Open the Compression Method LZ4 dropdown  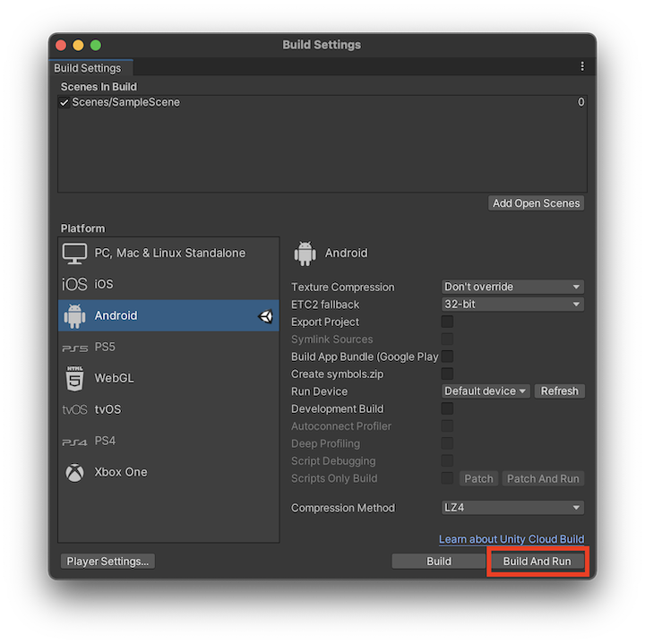coord(513,508)
